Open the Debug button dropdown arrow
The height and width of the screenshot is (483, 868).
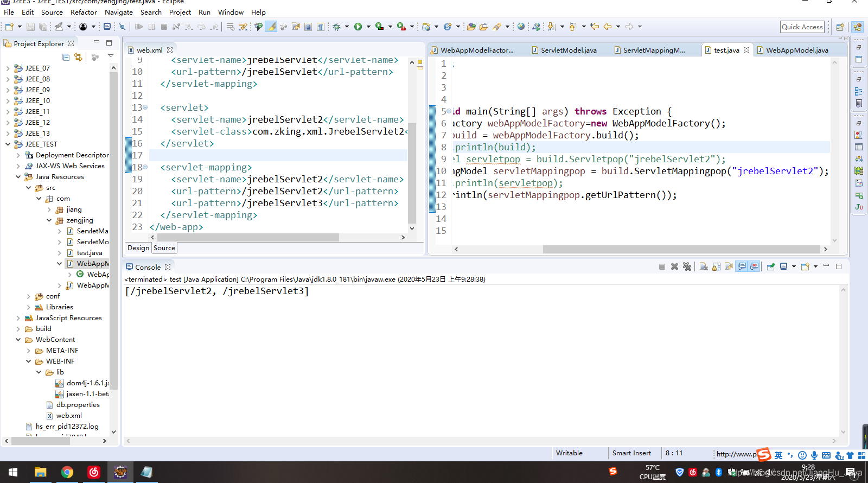click(x=347, y=27)
